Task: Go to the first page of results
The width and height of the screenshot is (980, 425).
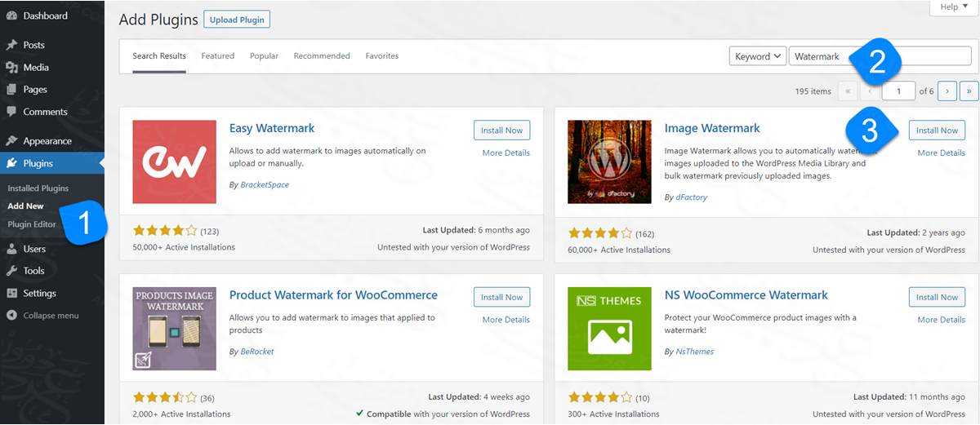Action: [849, 91]
